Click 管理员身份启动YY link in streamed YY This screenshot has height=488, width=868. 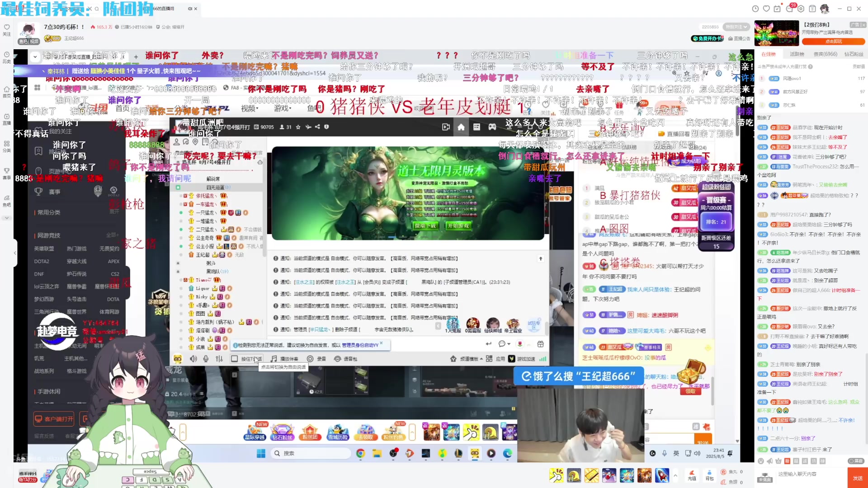[360, 345]
